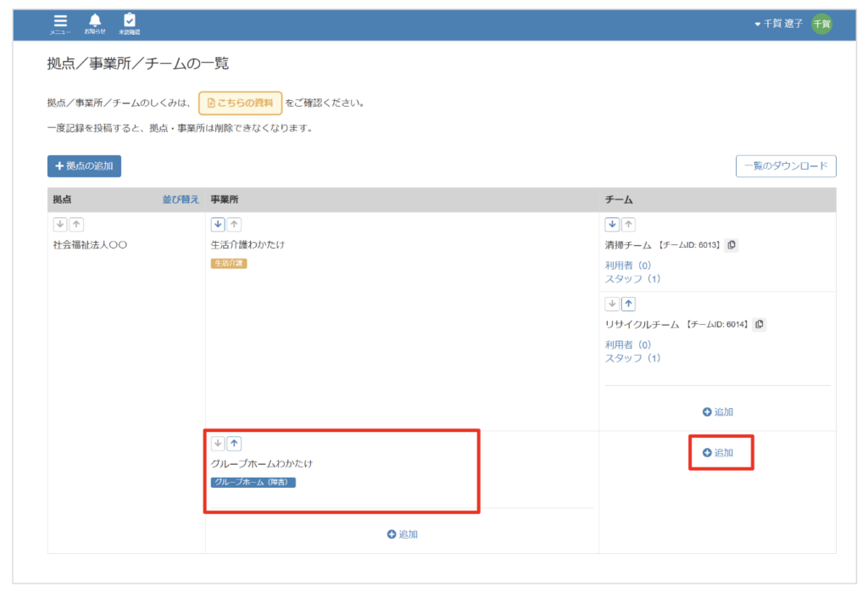Select the 生活介護わかたけ office name
868x593 pixels.
click(x=248, y=244)
